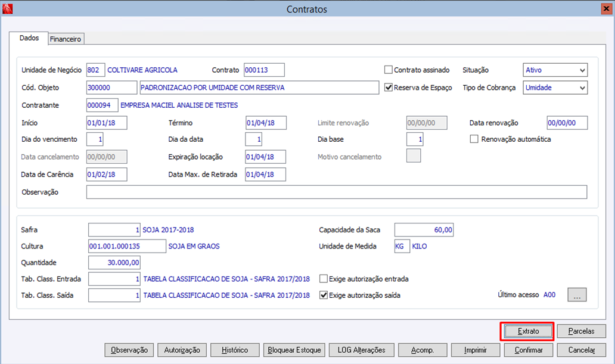Screen dimensions: 615x364
Task: Select the Dados tab
Action: (x=29, y=38)
